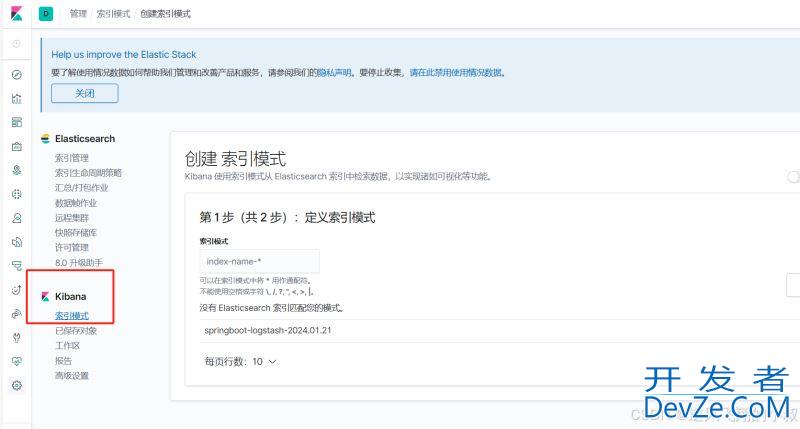Open the Canvas icon in the side nav
Viewport: 800px width, 429px height.
(16, 146)
